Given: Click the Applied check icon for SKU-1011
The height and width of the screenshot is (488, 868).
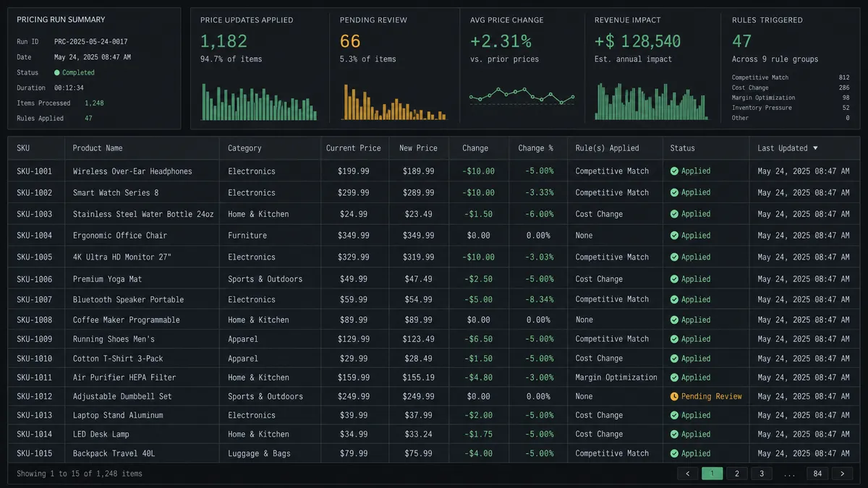Looking at the screenshot, I should tap(674, 377).
